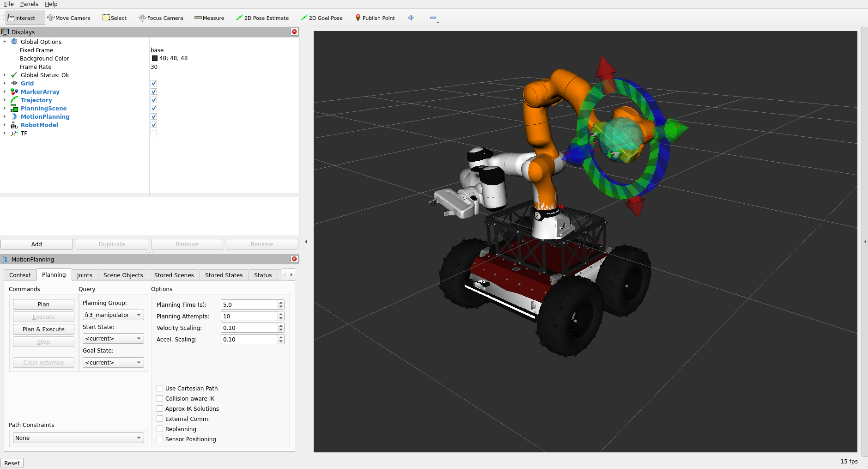
Task: Click the Plan button
Action: [x=43, y=304]
